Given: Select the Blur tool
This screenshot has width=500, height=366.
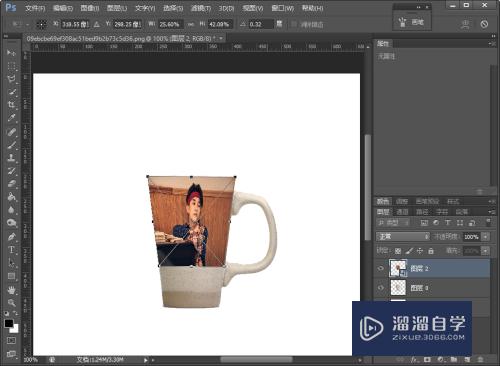Looking at the screenshot, I should (11, 210).
